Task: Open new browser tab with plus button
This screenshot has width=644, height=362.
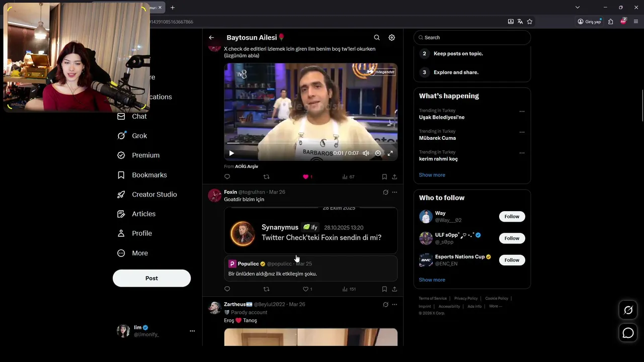Action: (173, 8)
